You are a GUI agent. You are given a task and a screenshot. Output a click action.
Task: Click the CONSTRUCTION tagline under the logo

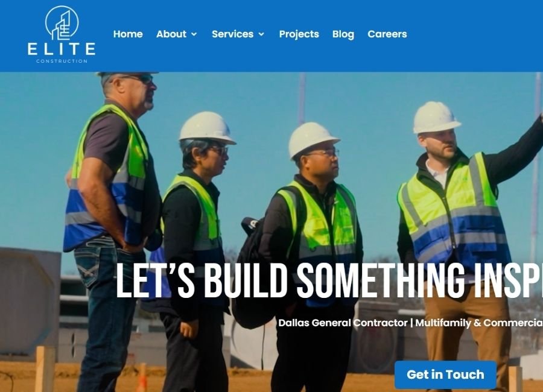[62, 62]
